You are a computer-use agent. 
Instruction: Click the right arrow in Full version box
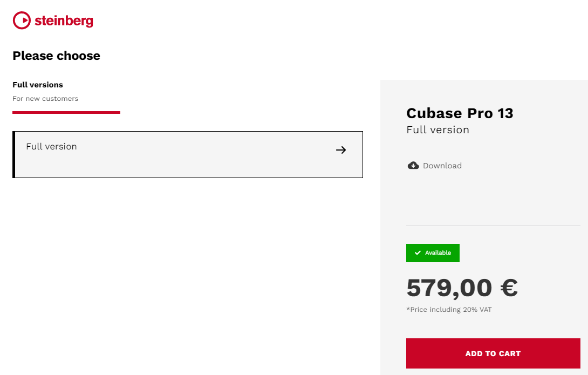(341, 150)
